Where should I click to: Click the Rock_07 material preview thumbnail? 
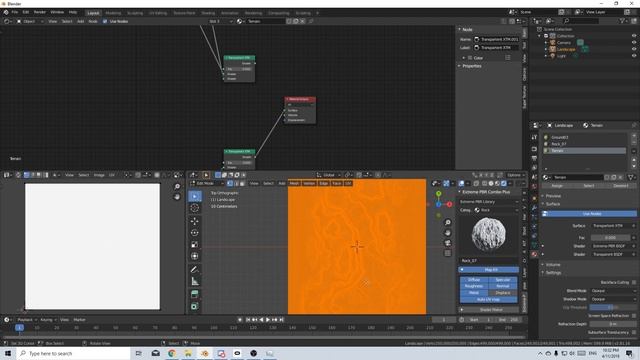(489, 234)
